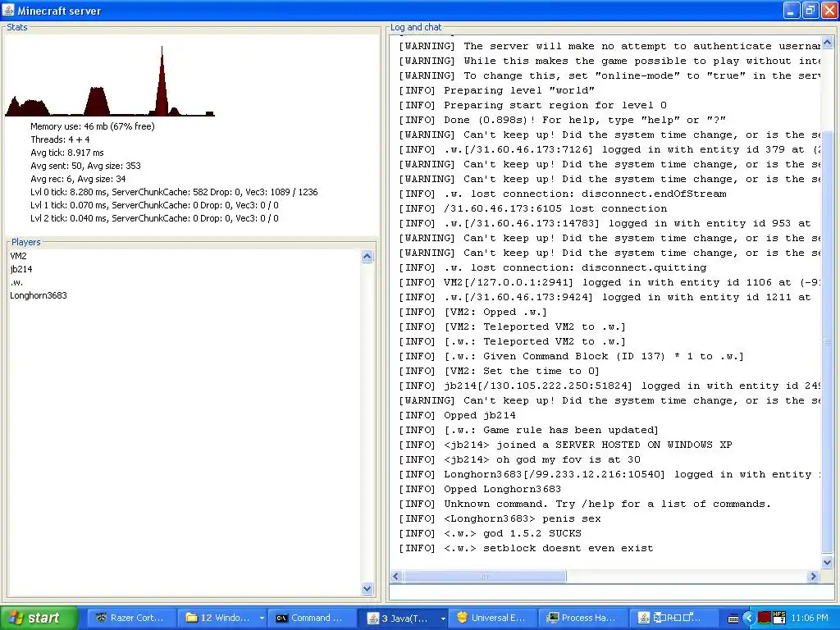This screenshot has width=840, height=630.
Task: Click the Given Command Block log line
Action: coord(572,356)
